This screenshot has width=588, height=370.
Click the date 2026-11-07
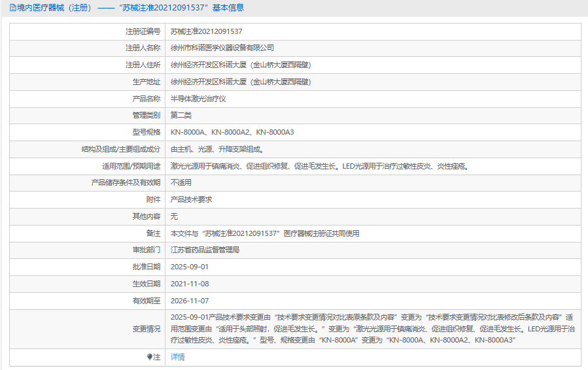(x=190, y=301)
